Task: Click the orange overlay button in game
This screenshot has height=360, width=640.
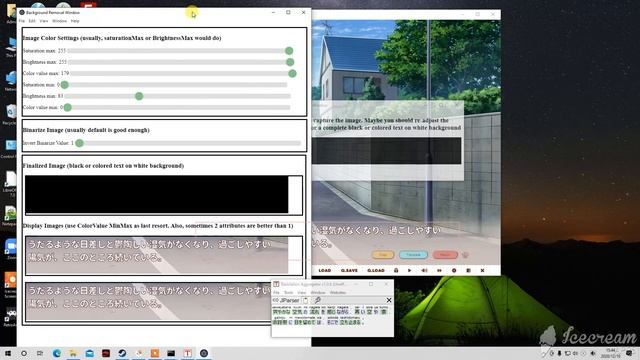Action: tap(383, 255)
